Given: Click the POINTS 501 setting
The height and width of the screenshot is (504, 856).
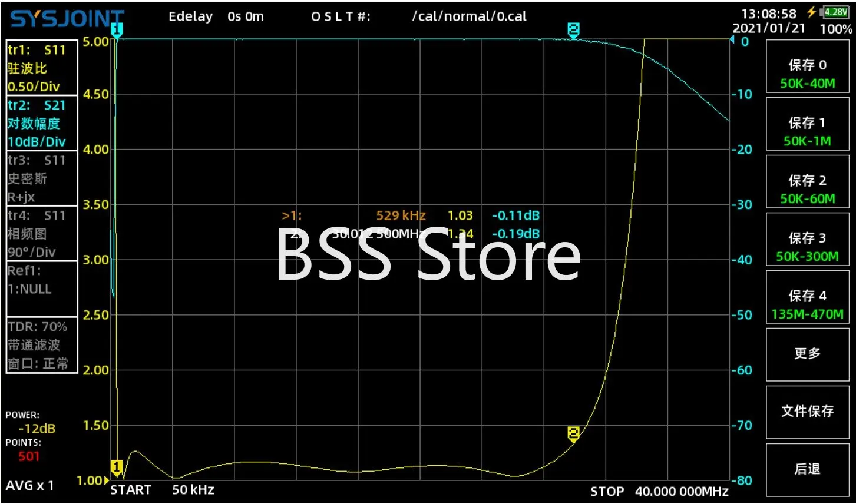Looking at the screenshot, I should tap(25, 449).
